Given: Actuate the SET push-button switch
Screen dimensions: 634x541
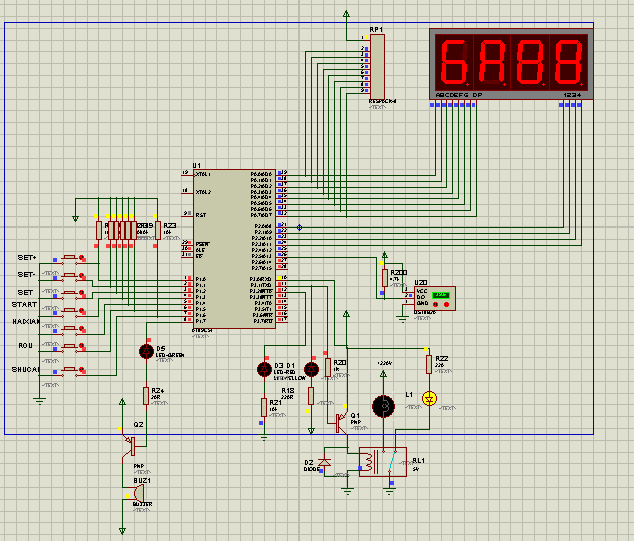Looking at the screenshot, I should [x=70, y=294].
